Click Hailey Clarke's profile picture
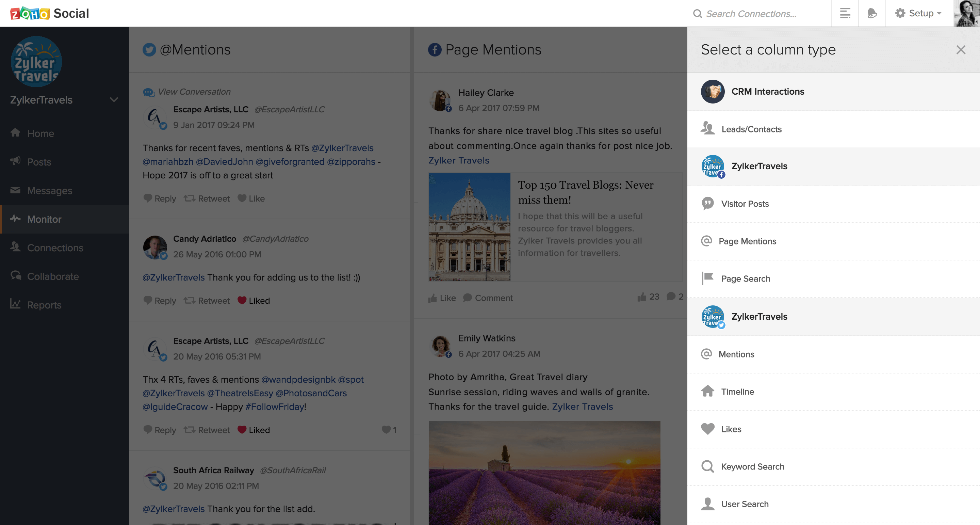Screen dimensions: 980x525 point(440,100)
